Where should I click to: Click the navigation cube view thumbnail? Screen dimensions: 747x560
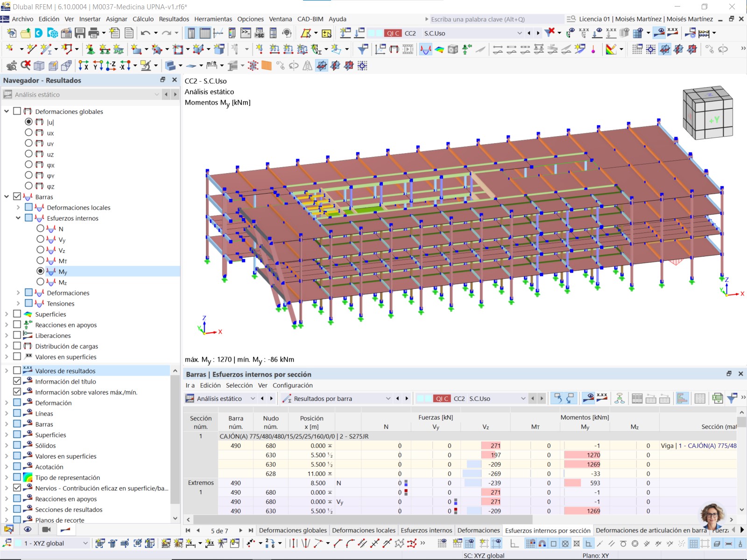[707, 112]
